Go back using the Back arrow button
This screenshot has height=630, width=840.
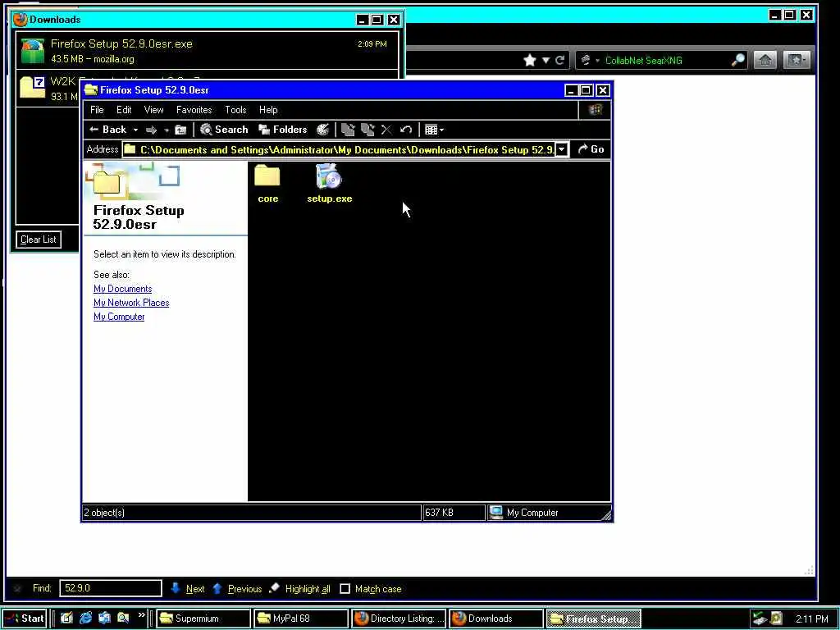point(107,130)
